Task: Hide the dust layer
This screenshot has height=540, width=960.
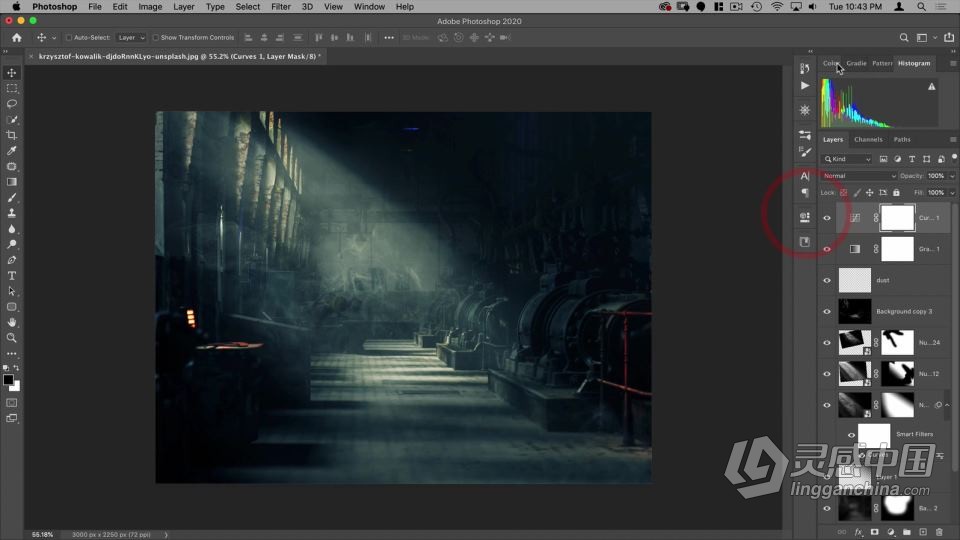Action: (826, 280)
